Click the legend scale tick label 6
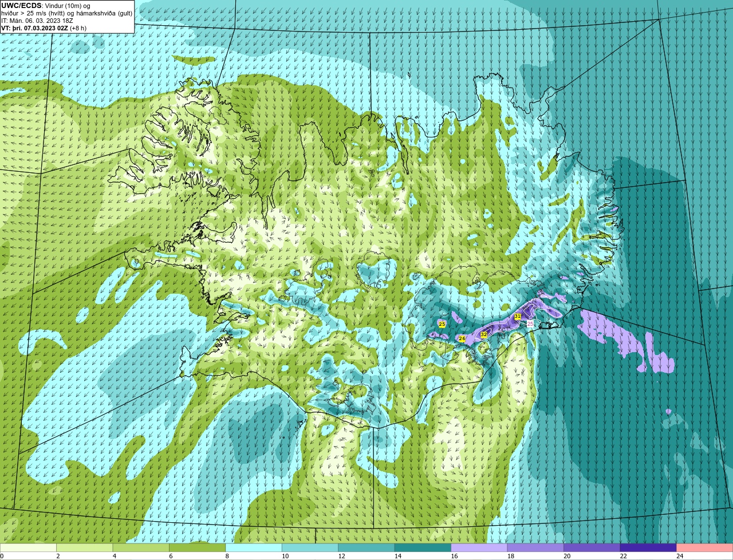 point(170,556)
